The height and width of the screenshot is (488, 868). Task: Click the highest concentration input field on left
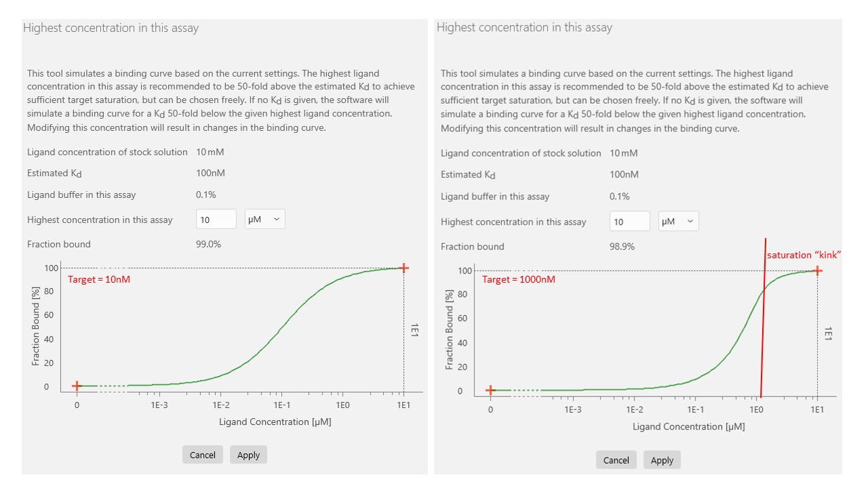pyautogui.click(x=216, y=219)
